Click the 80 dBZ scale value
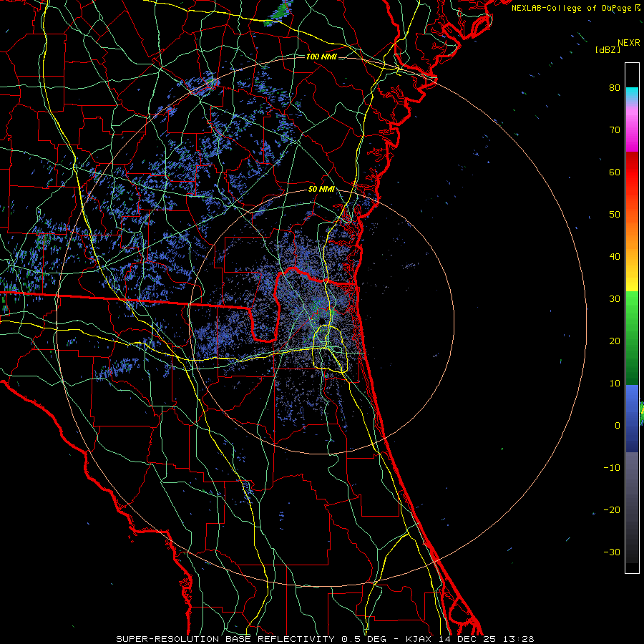The image size is (644, 644). tap(615, 88)
